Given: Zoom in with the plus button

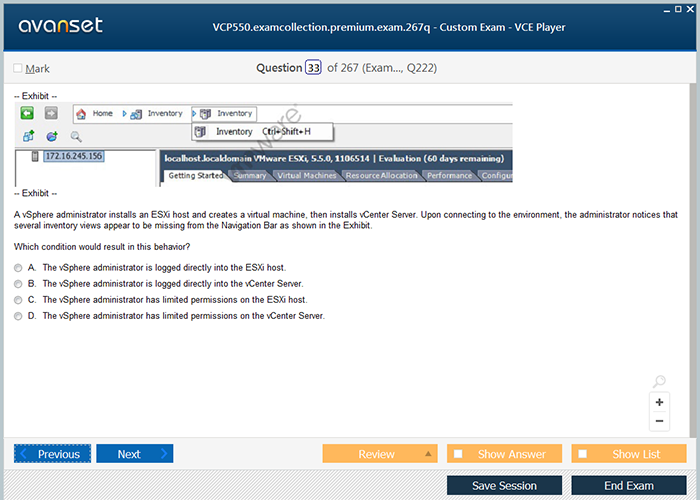Looking at the screenshot, I should click(x=659, y=402).
